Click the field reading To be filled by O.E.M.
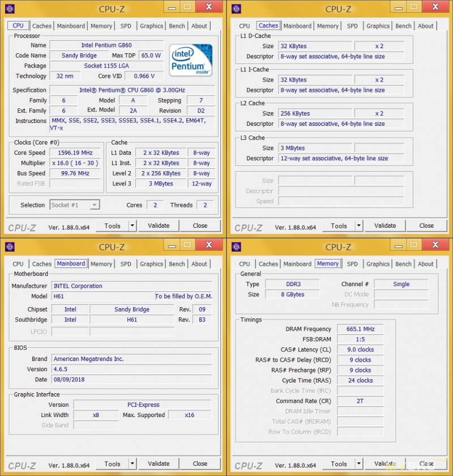 point(183,296)
